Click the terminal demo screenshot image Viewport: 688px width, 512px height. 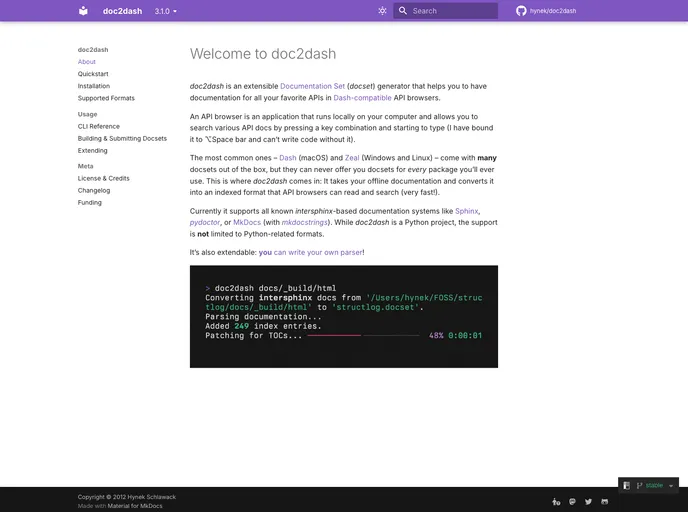point(344,316)
